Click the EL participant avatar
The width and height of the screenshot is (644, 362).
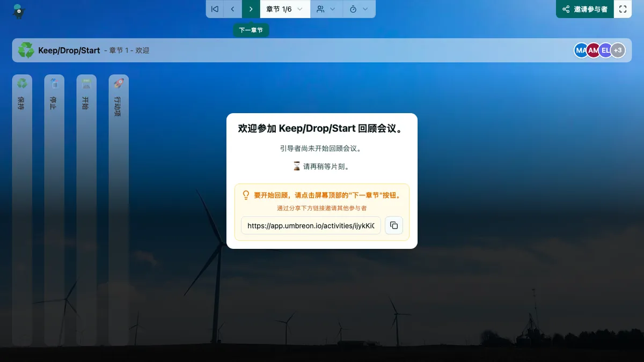605,50
